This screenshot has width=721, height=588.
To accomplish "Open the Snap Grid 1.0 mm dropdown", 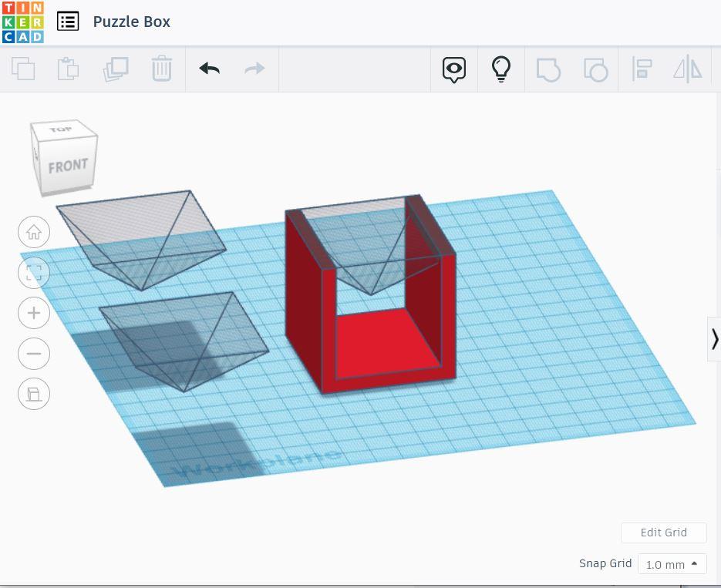I will pos(672,564).
